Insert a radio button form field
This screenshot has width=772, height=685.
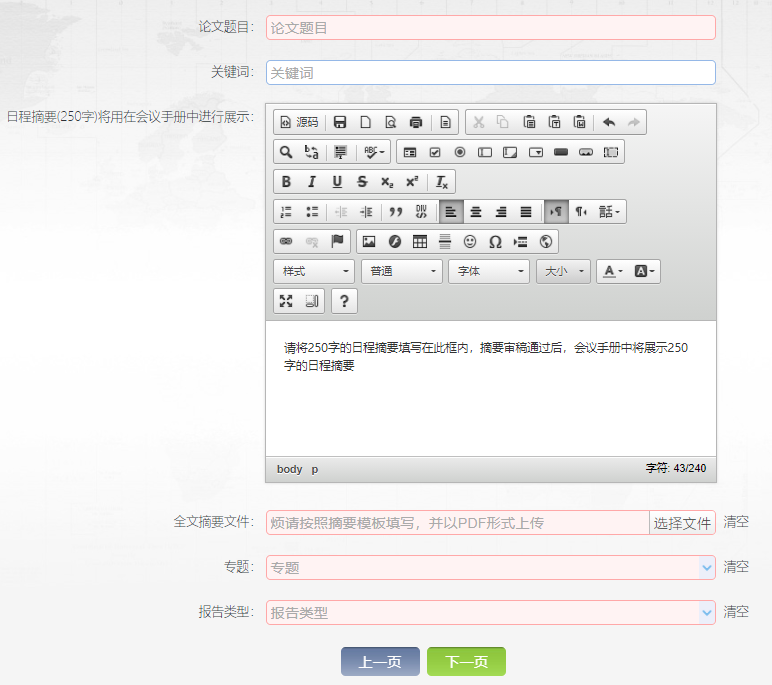[x=460, y=152]
